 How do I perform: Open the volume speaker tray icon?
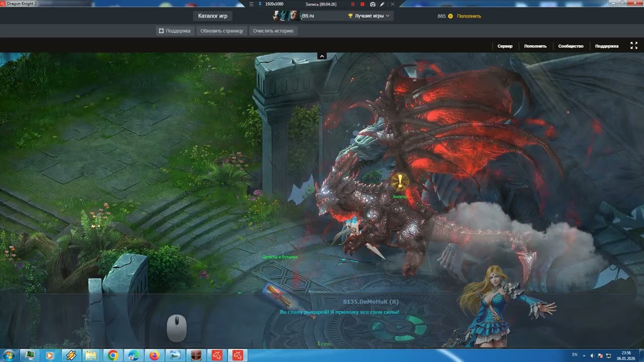click(x=592, y=355)
